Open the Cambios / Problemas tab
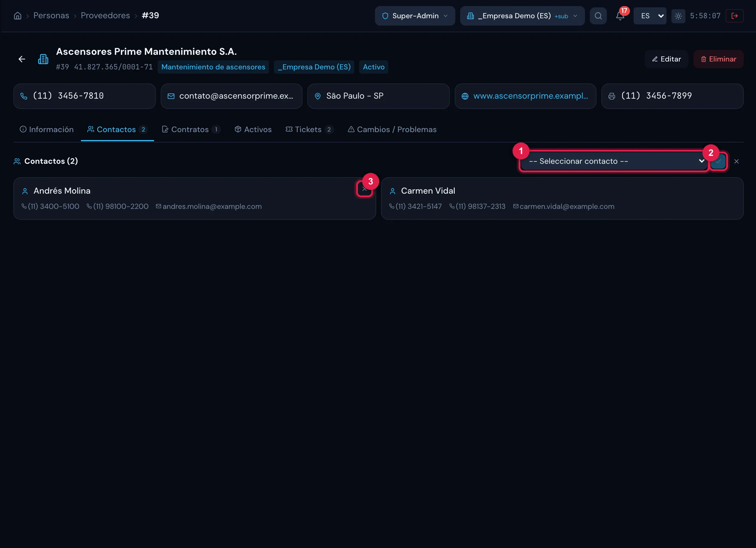This screenshot has width=756, height=548. [392, 129]
